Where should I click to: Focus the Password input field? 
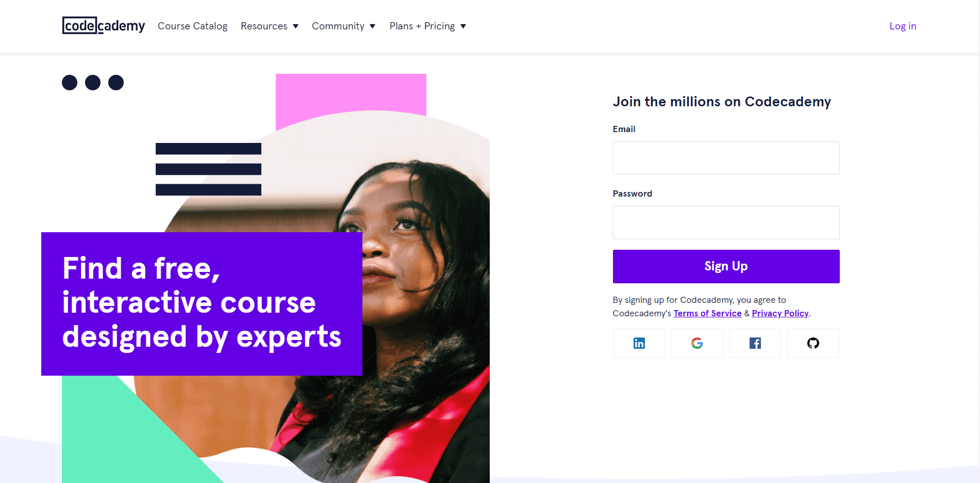[726, 222]
